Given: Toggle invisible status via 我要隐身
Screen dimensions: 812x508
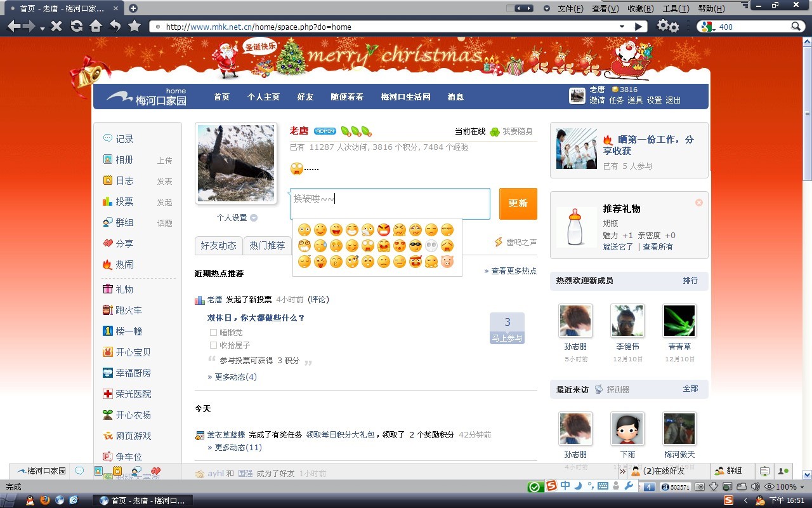Looking at the screenshot, I should pos(517,131).
